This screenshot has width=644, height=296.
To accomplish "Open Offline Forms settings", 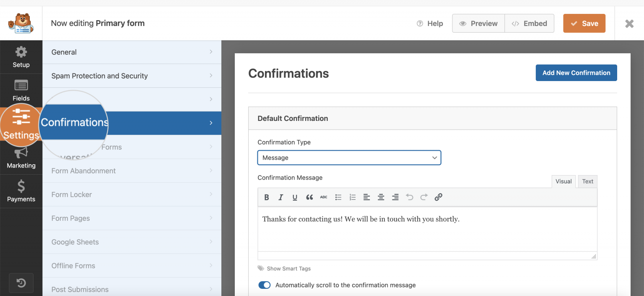I will 132,266.
